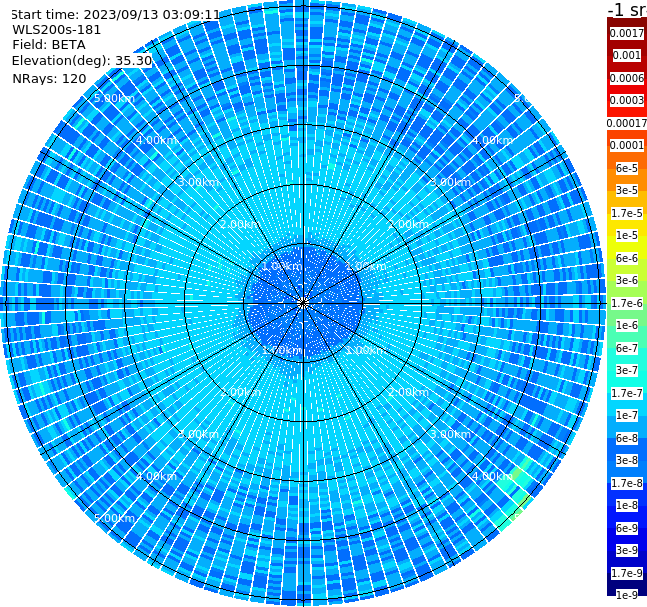
Task: Click the NRays: 120 label
Action: point(49,78)
